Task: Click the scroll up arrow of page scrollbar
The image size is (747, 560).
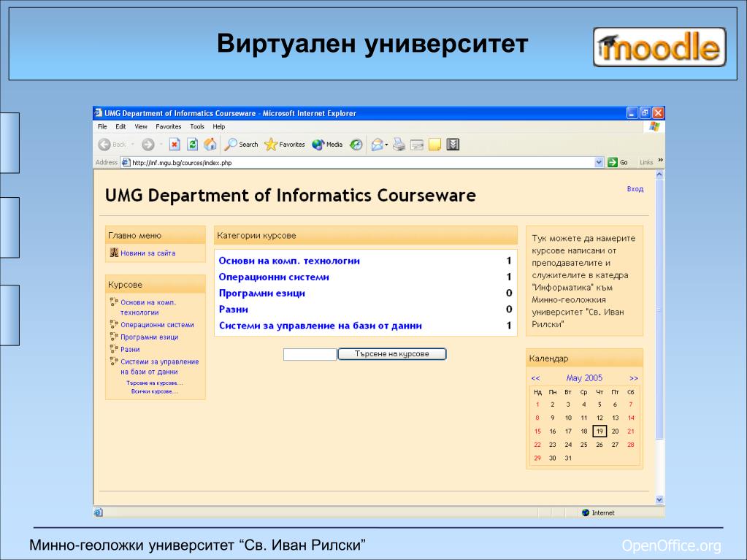Action: point(659,174)
